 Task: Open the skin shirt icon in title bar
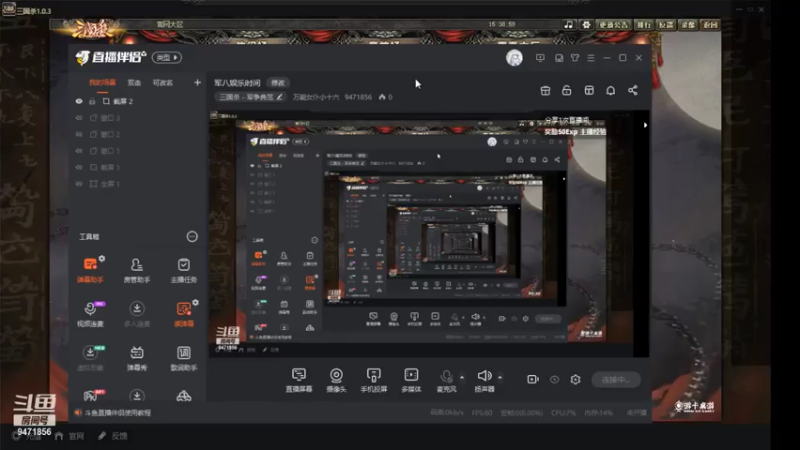coord(575,58)
